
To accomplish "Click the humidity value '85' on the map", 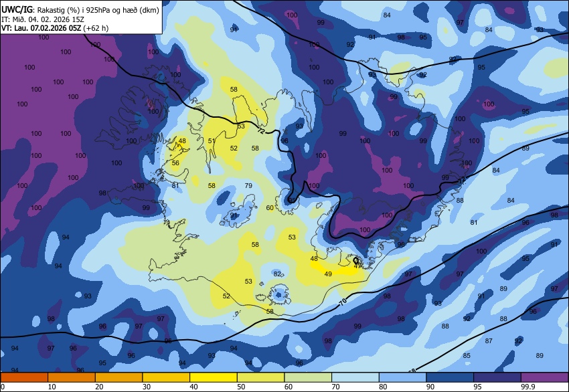I will (467, 356).
